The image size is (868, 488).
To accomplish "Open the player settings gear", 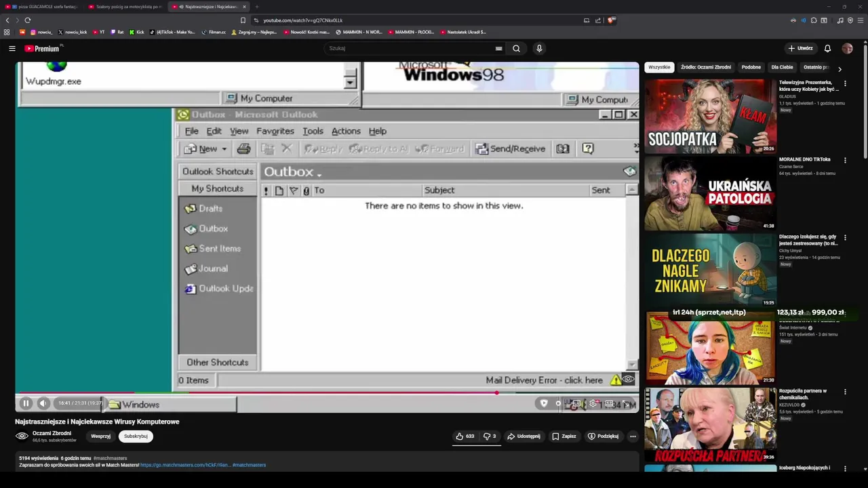I will (593, 403).
